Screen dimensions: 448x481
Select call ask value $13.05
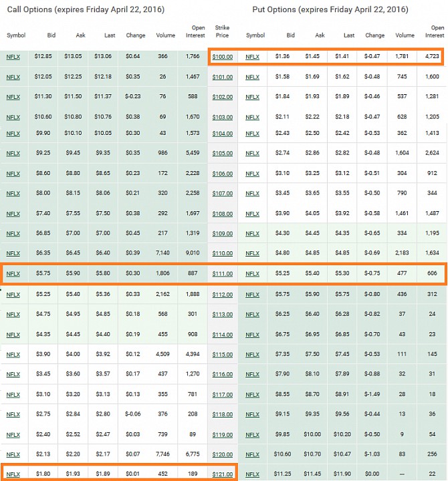[73, 56]
